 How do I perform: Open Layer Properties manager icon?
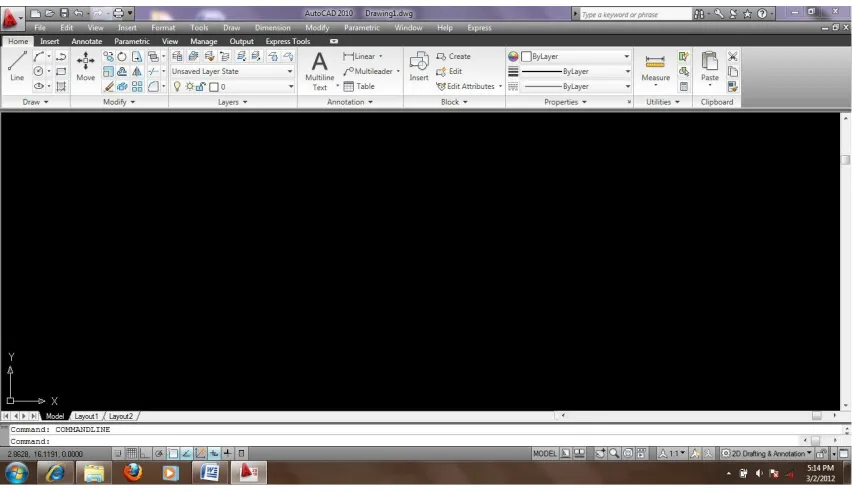[x=177, y=56]
